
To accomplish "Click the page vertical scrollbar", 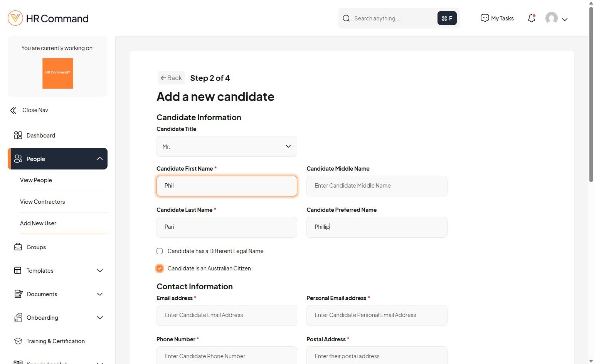I will (591, 92).
